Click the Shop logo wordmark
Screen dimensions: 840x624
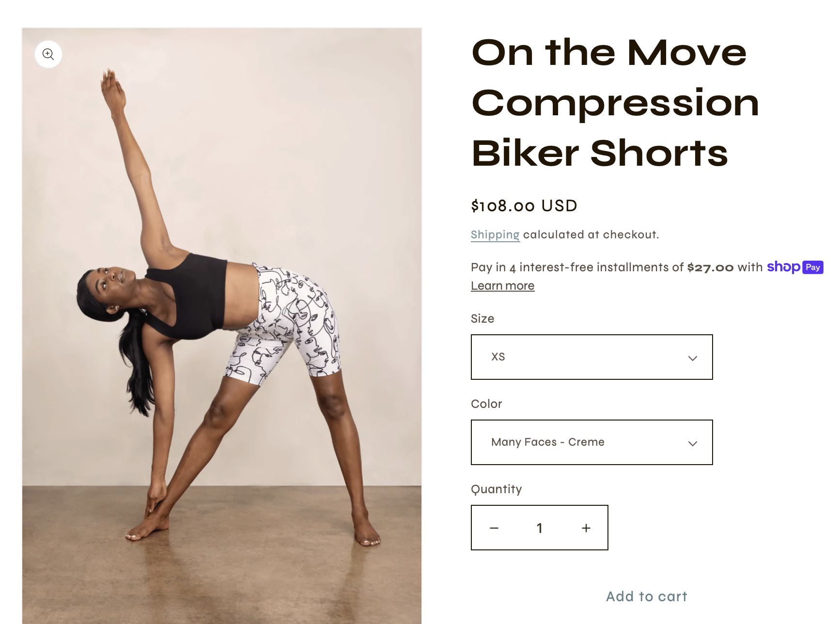(783, 267)
